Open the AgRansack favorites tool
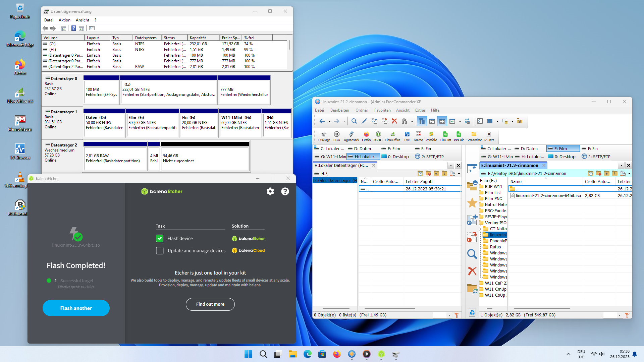The image size is (644, 362). click(x=351, y=136)
